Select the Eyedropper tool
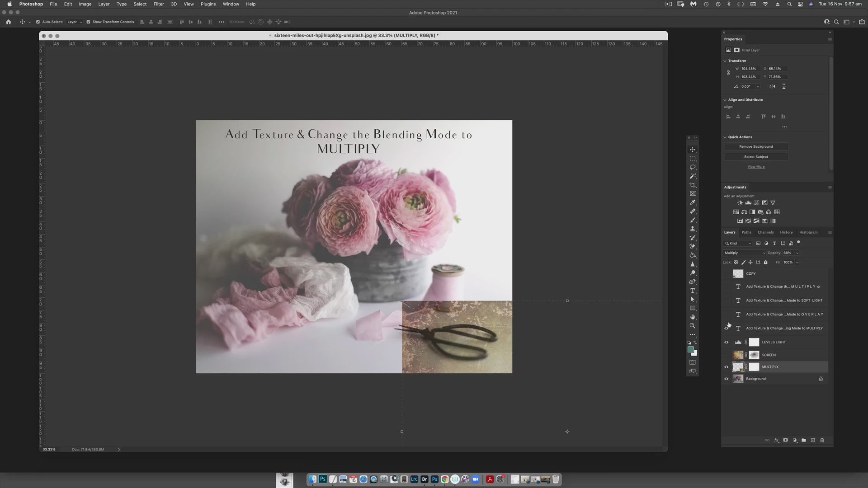This screenshot has width=868, height=488. pos(692,202)
